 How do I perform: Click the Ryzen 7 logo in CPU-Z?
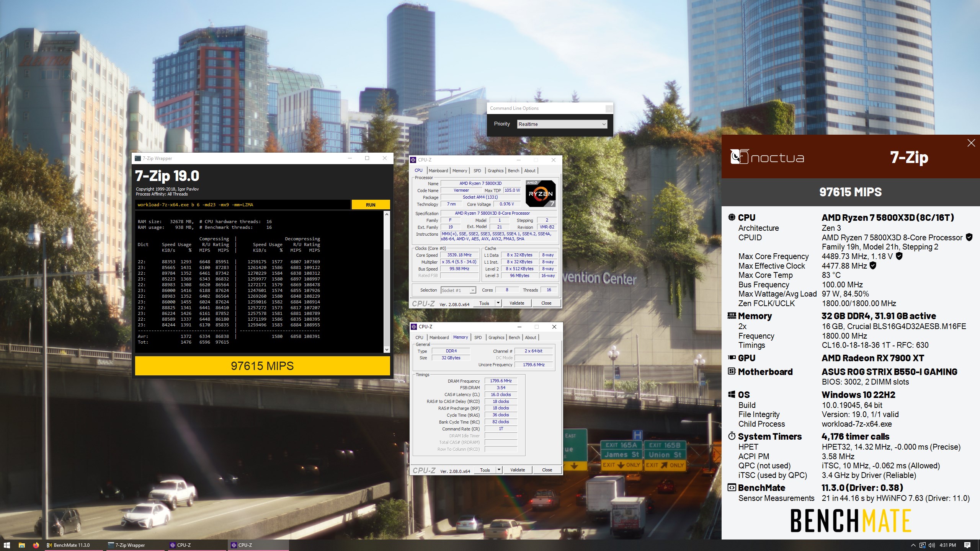pyautogui.click(x=541, y=193)
